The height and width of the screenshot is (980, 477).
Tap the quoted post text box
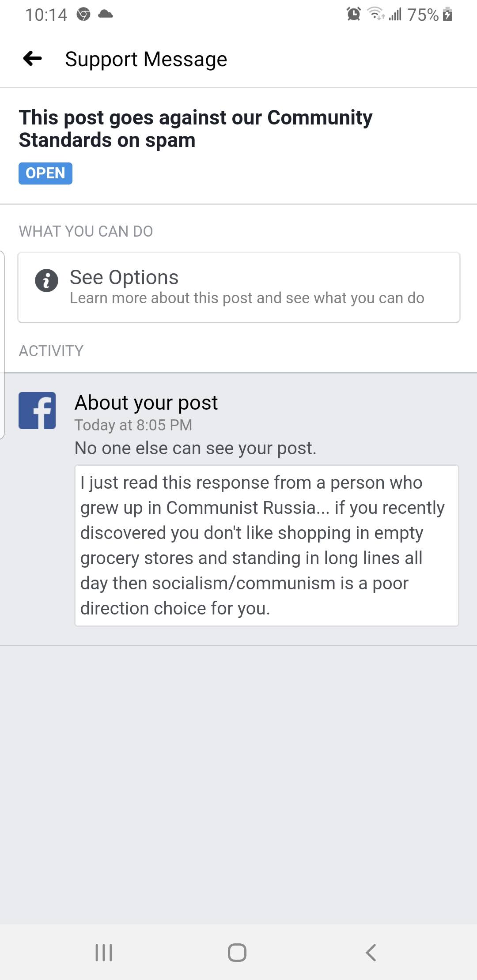pos(266,545)
